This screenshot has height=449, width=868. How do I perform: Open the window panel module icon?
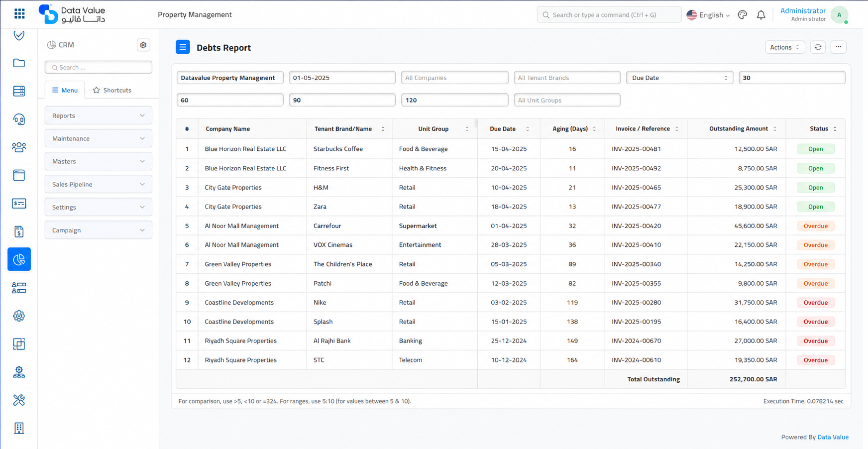19,175
